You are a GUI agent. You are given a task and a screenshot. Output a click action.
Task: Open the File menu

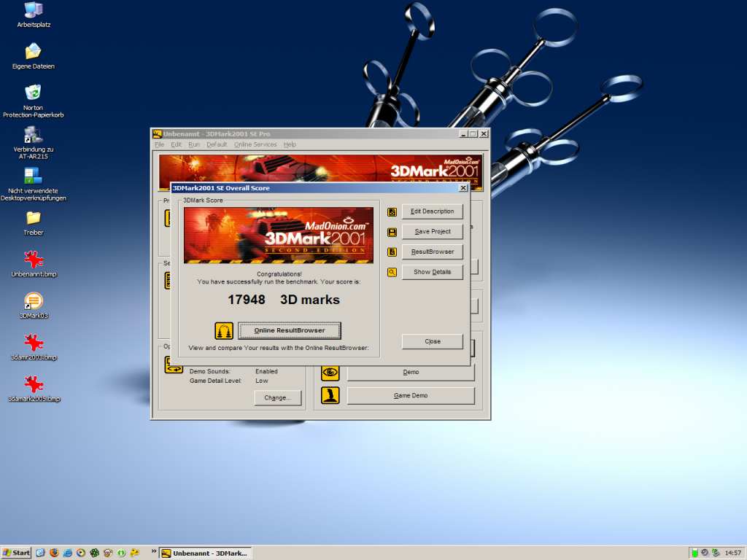point(159,144)
